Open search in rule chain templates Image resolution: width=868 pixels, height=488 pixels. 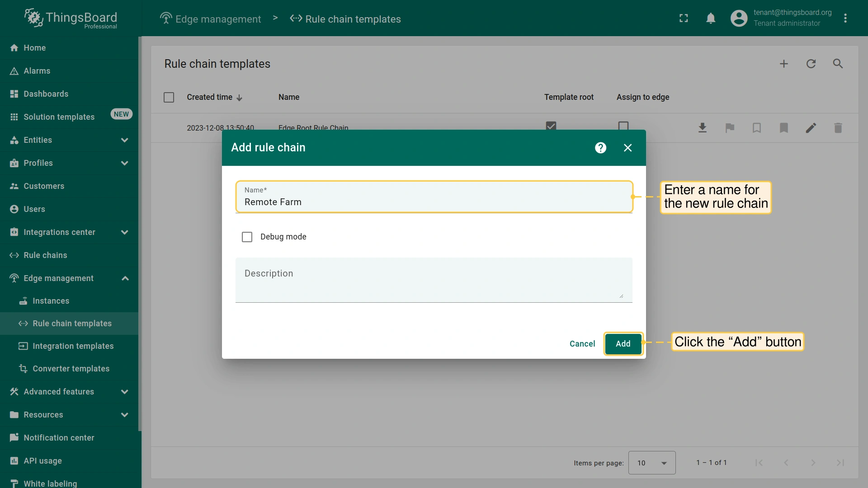(x=838, y=64)
